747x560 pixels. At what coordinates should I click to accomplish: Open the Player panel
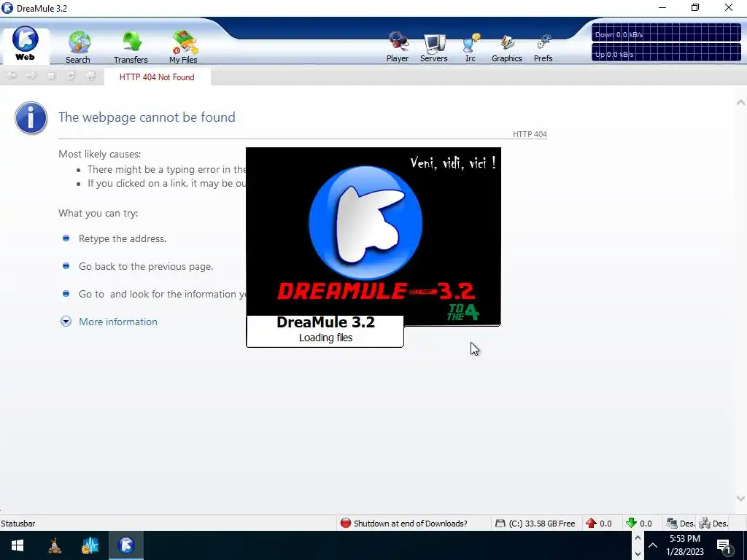point(398,47)
